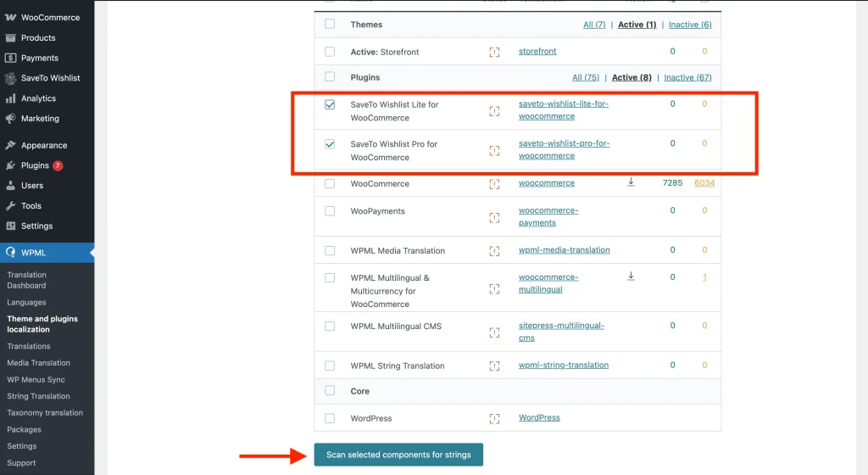Click the Analytics bar chart icon
868x475 pixels.
(10, 98)
